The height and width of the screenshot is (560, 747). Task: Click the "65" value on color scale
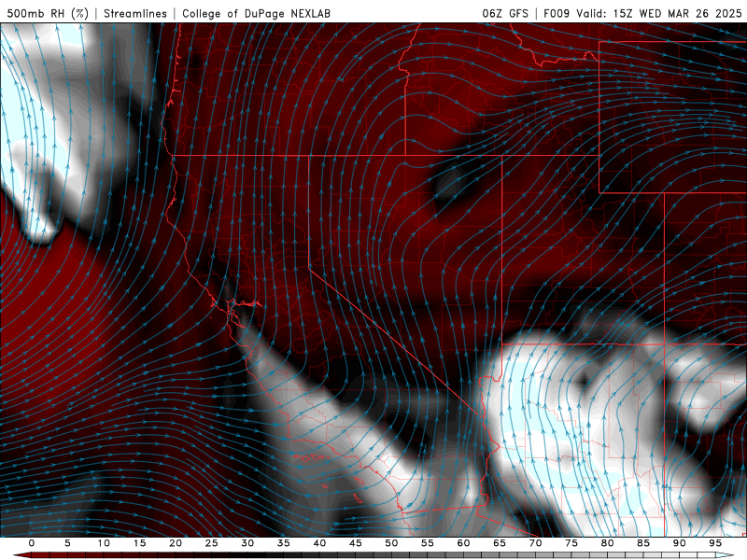point(500,543)
